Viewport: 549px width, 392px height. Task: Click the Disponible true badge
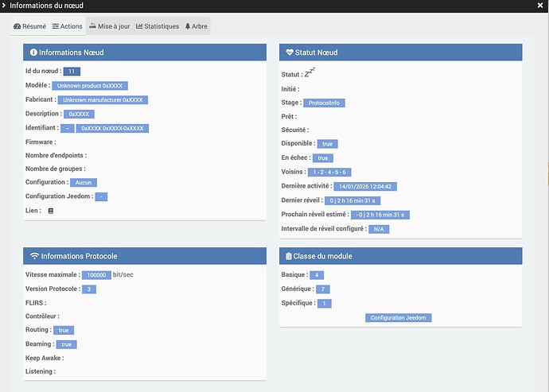coord(327,144)
